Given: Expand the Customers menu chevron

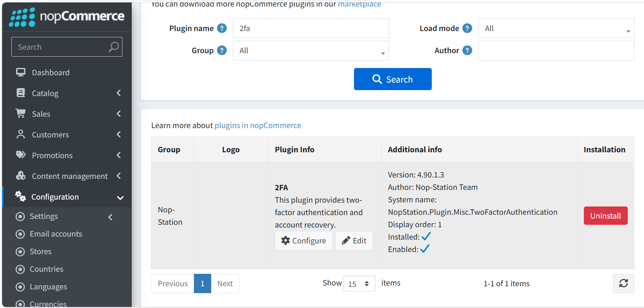Looking at the screenshot, I should (119, 134).
